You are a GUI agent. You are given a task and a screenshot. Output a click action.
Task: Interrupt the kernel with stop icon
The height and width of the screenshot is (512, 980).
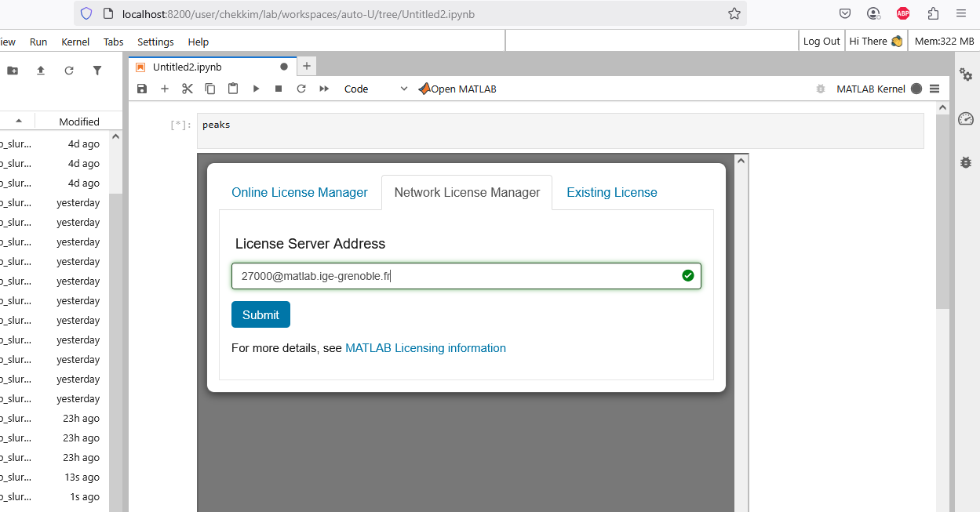pyautogui.click(x=279, y=89)
